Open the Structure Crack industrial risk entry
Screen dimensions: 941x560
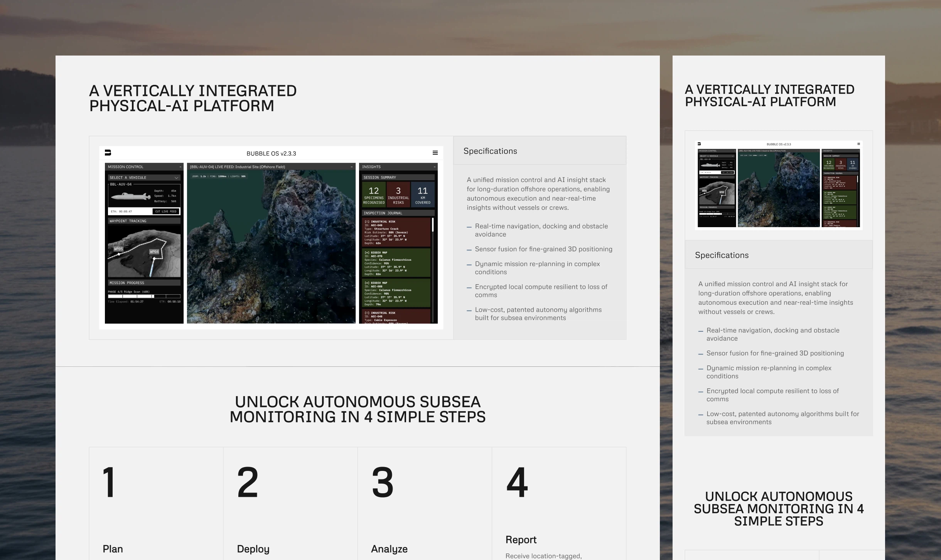(396, 232)
